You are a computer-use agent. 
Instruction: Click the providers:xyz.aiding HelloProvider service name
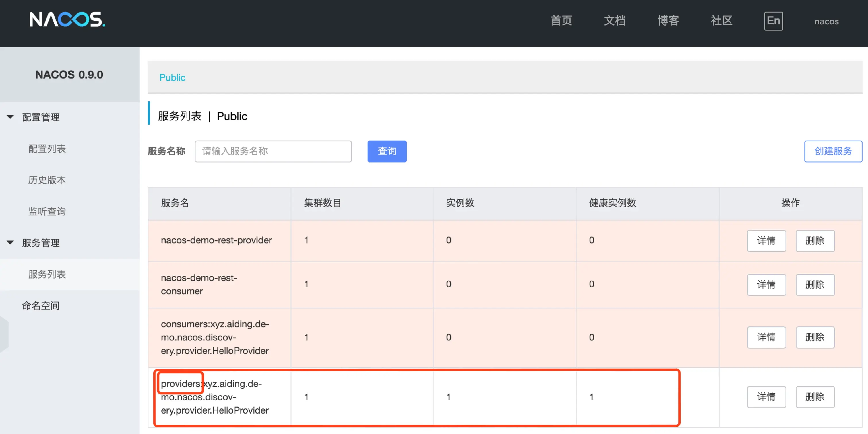(x=215, y=397)
